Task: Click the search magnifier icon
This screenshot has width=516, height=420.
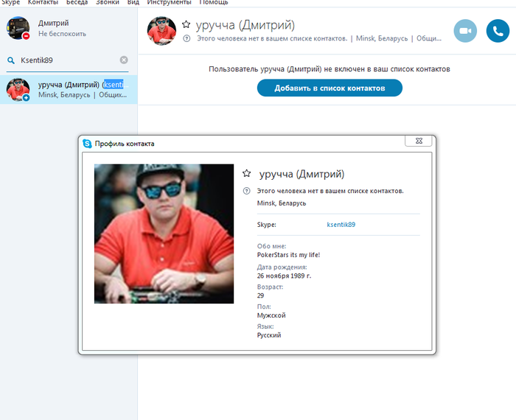Action: pyautogui.click(x=11, y=60)
